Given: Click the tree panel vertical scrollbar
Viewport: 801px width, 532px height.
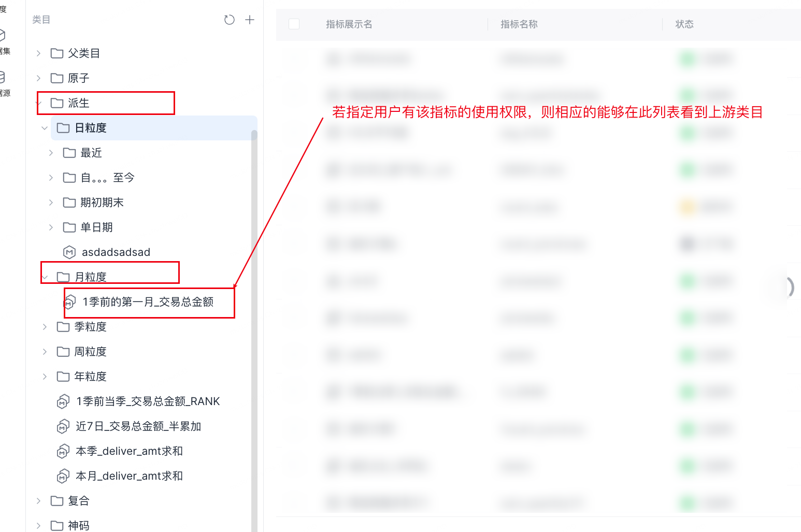Looking at the screenshot, I should click(x=254, y=311).
